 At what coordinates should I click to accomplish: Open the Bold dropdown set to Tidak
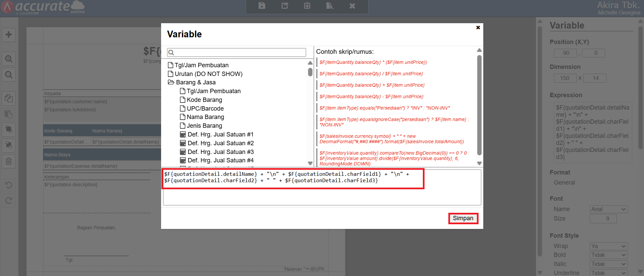tap(608, 255)
